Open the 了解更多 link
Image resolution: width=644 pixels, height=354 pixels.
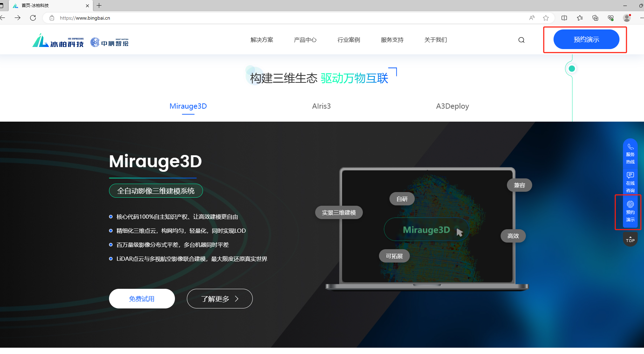pyautogui.click(x=219, y=299)
